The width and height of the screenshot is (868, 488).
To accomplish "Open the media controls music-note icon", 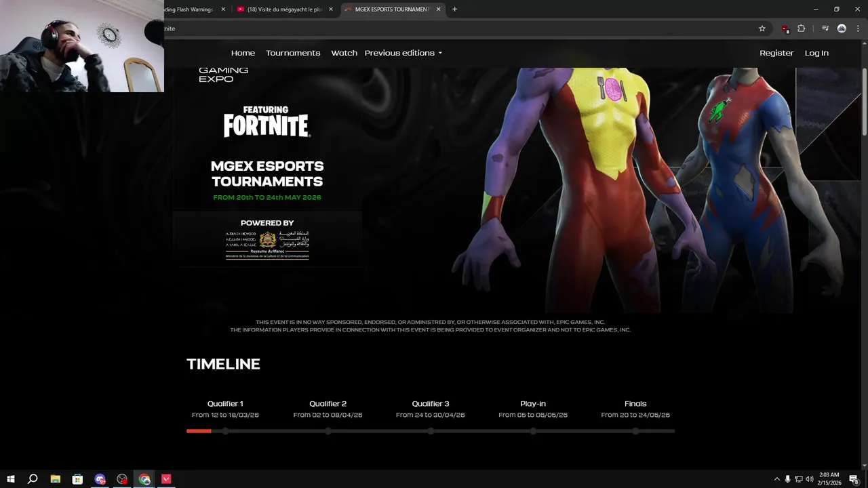I will (x=825, y=28).
